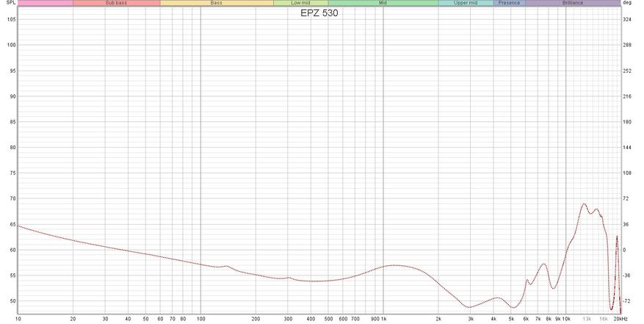
Task: Click the 144 degree scale value
Action: [x=627, y=147]
